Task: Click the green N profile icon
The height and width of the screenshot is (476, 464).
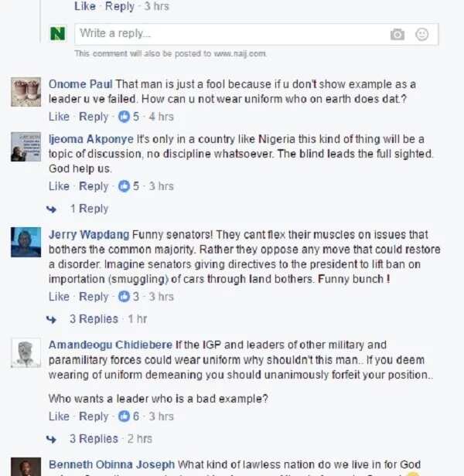Action: click(x=57, y=34)
